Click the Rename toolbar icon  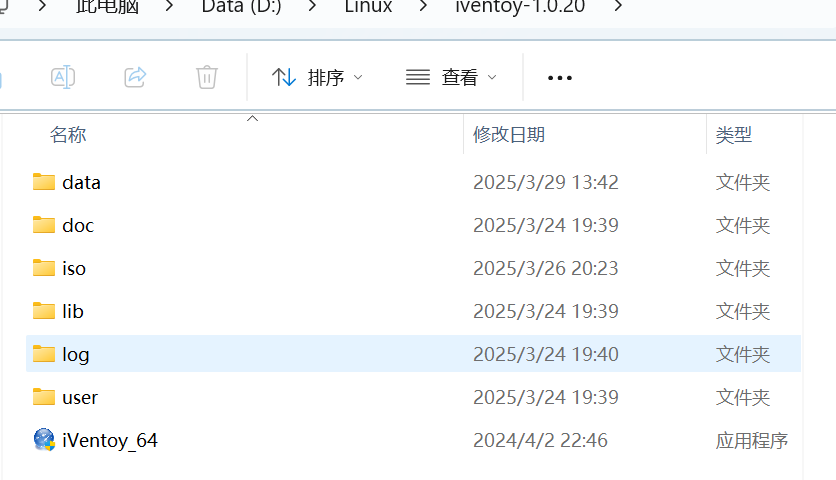click(x=63, y=77)
